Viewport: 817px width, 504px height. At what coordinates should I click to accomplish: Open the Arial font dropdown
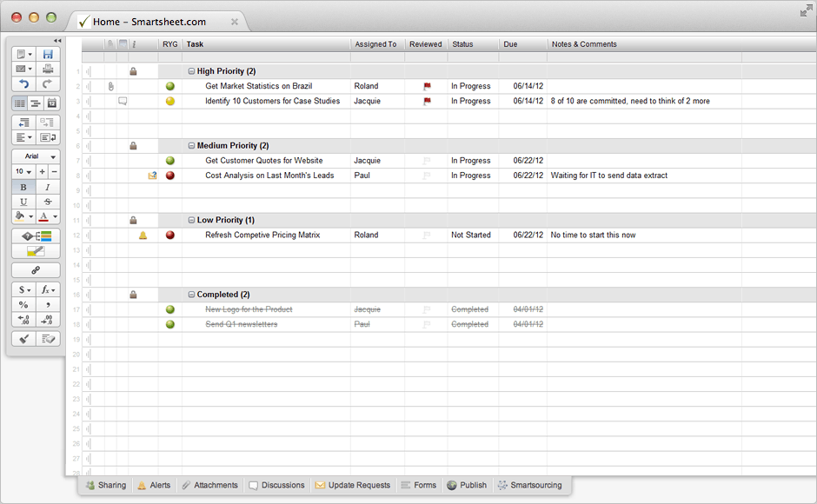pyautogui.click(x=36, y=156)
